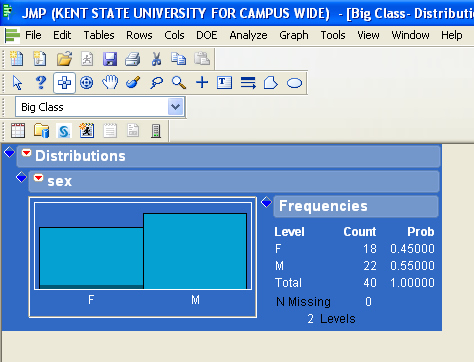The height and width of the screenshot is (362, 474).
Task: Select the text annotation tool
Action: click(x=224, y=82)
